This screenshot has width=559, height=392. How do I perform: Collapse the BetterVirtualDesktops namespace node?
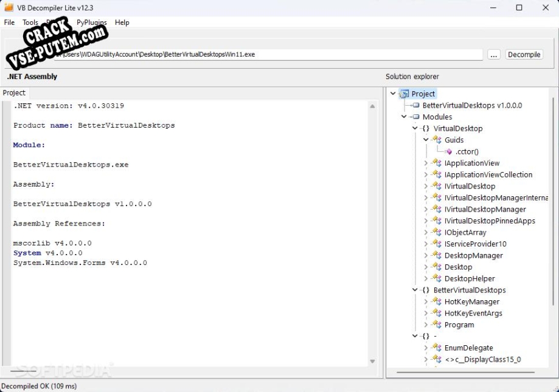415,290
